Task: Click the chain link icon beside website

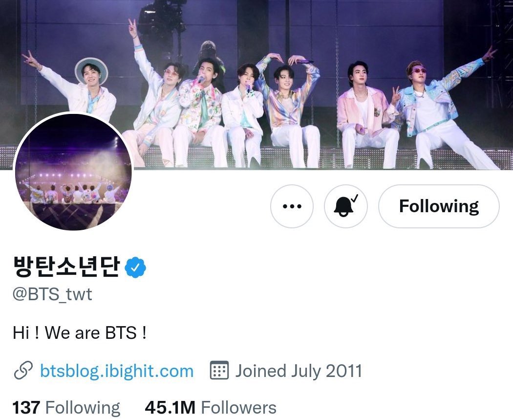Action: point(23,371)
